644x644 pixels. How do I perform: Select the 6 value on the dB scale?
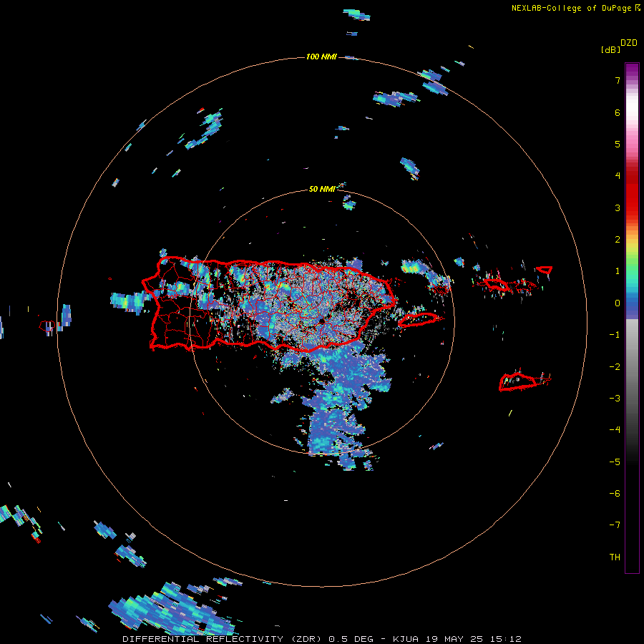pyautogui.click(x=618, y=112)
